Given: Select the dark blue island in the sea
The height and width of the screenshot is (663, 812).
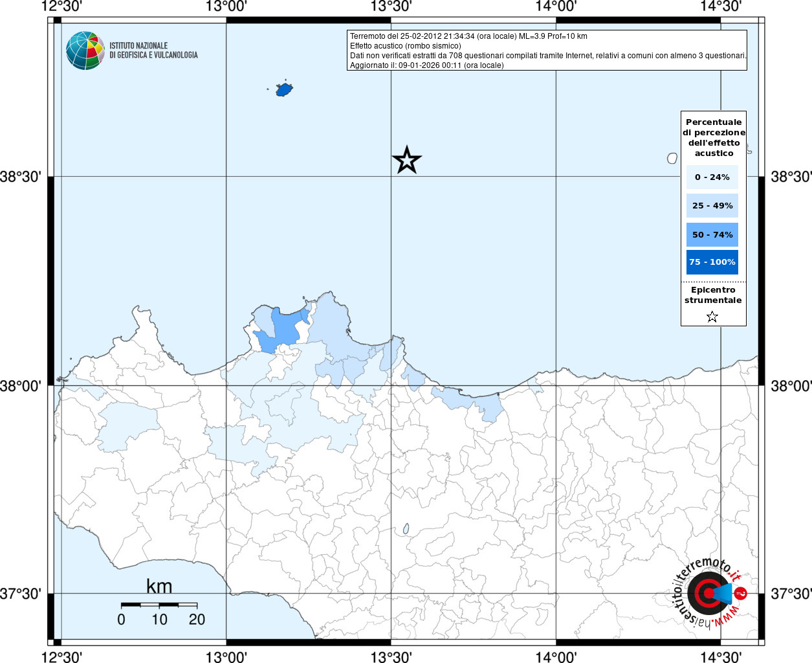Looking at the screenshot, I should pos(284,89).
